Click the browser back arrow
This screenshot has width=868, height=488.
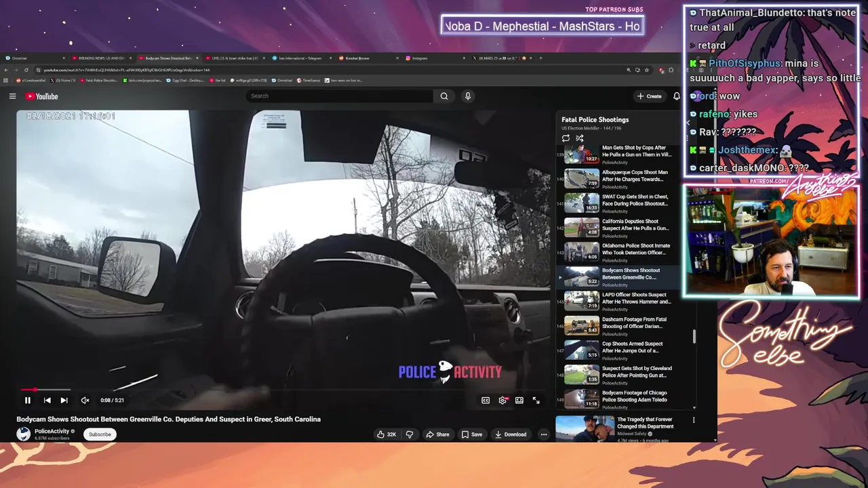(x=7, y=70)
